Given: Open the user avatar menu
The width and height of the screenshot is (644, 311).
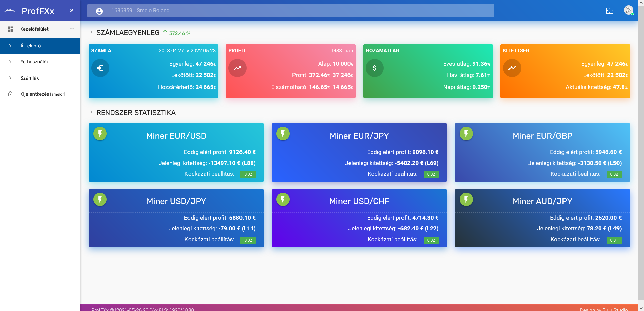Looking at the screenshot, I should pos(628,10).
